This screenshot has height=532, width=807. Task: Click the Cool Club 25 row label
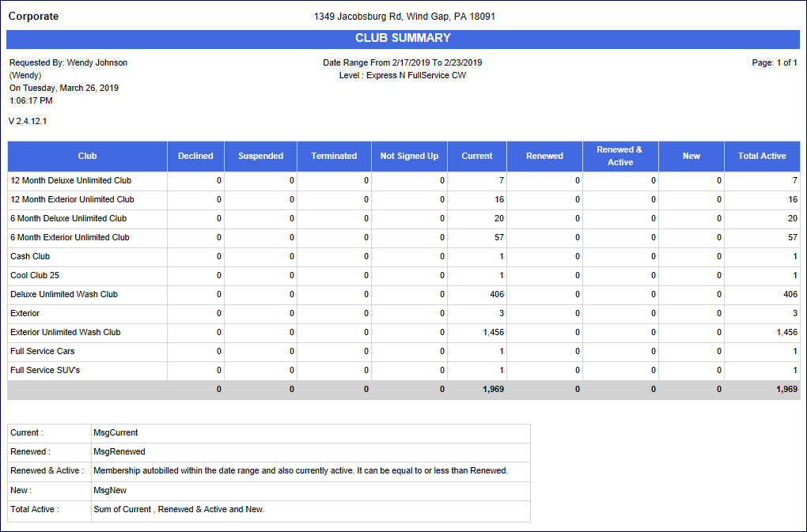35,276
